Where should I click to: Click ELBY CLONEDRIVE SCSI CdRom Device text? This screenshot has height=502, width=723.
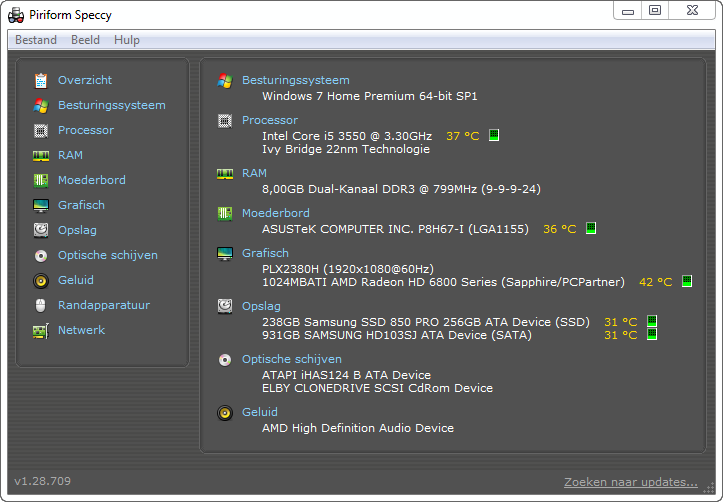377,388
